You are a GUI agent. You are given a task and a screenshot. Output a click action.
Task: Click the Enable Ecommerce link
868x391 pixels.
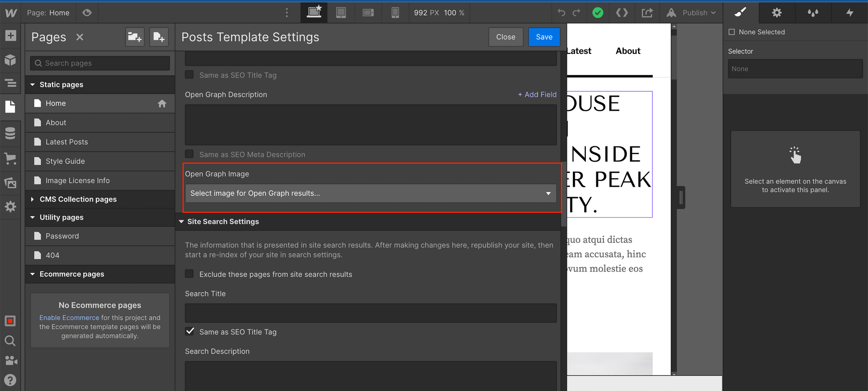[69, 318]
